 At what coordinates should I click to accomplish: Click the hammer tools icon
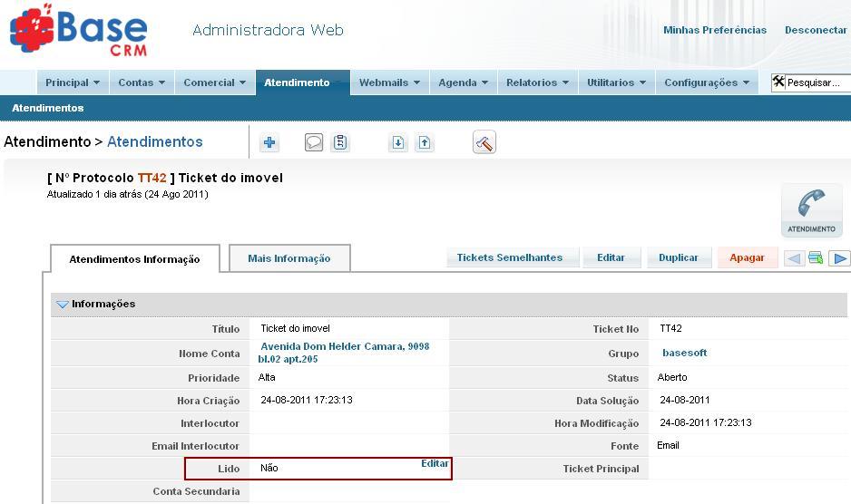pyautogui.click(x=484, y=142)
